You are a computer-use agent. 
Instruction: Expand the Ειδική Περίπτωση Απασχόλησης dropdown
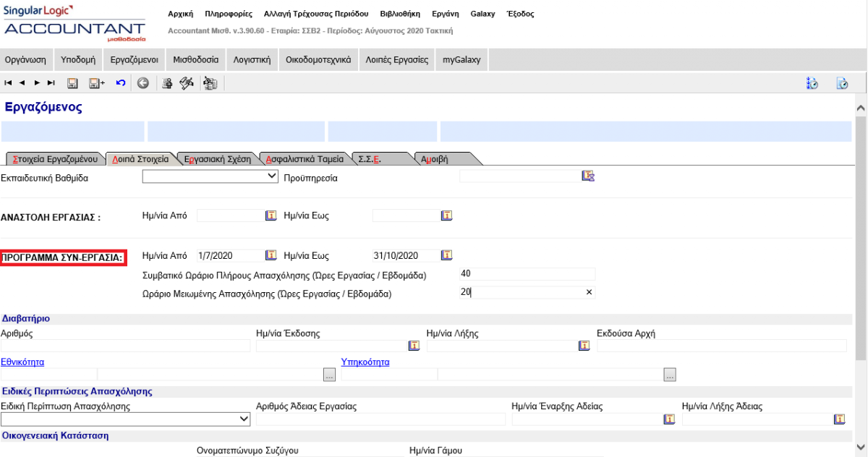[x=244, y=419]
